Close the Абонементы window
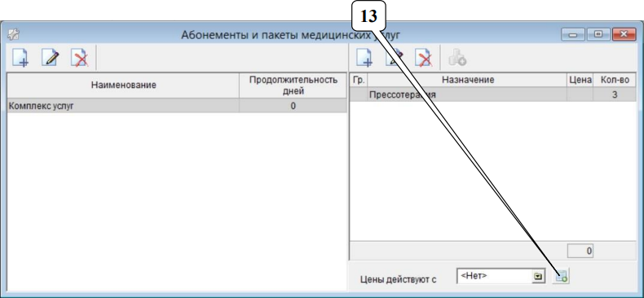The image size is (644, 298). coord(624,34)
